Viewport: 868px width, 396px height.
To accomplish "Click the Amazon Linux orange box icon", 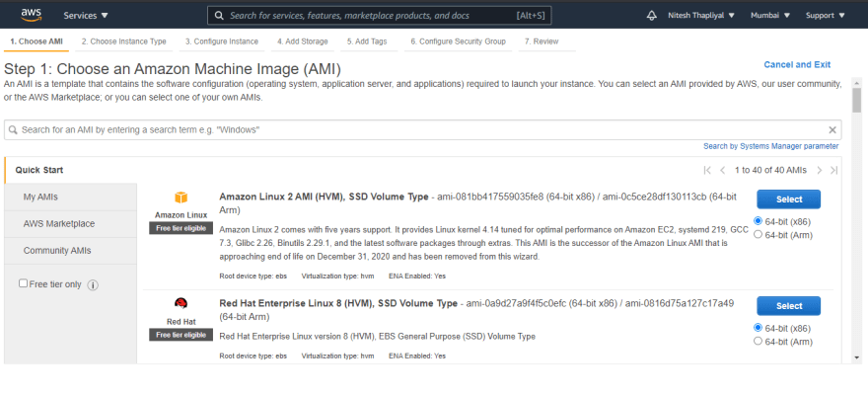I will [181, 198].
